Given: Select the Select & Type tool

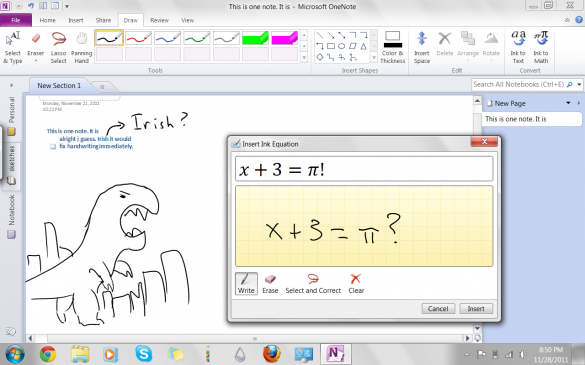Looking at the screenshot, I should (13, 47).
